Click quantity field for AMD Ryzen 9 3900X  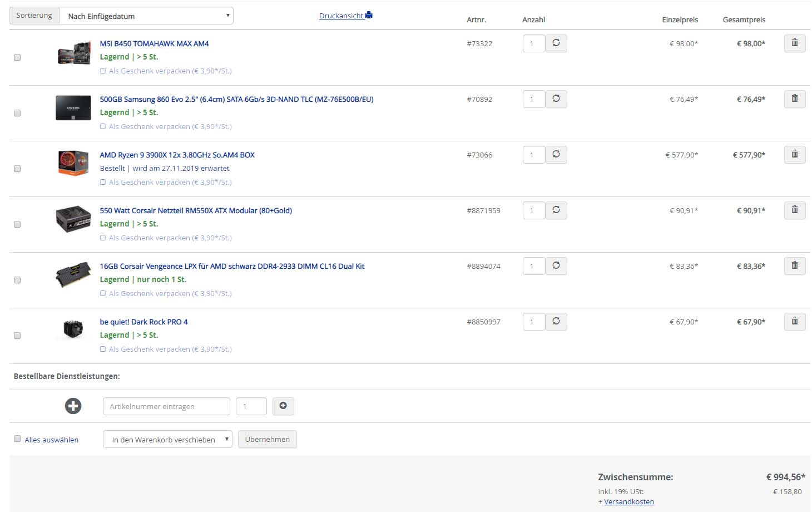click(534, 155)
